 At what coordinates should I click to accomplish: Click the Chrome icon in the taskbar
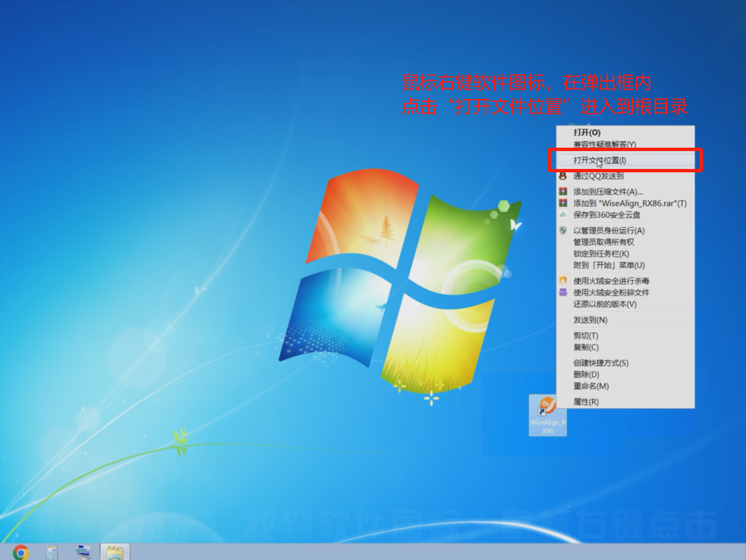click(x=21, y=552)
